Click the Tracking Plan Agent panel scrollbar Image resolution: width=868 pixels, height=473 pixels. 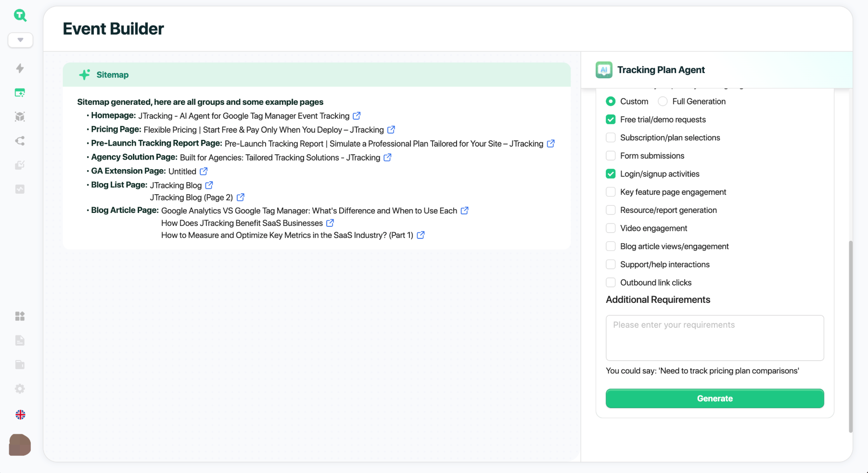[x=850, y=336]
